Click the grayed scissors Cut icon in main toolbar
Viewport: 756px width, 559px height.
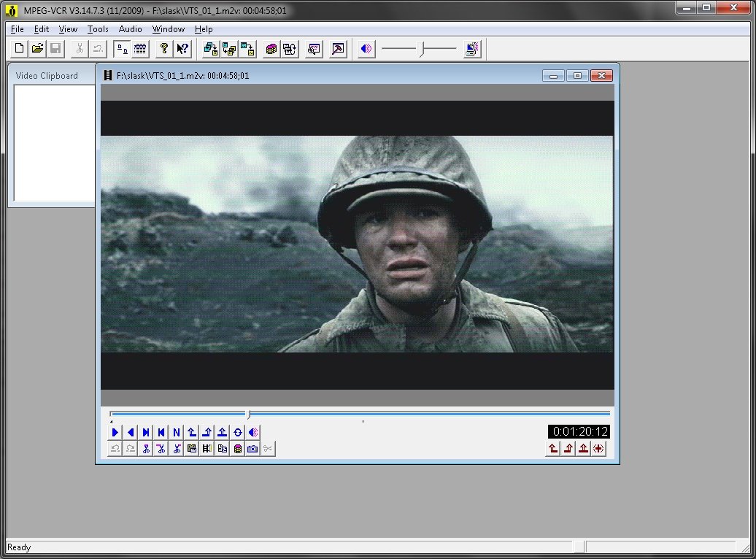pyautogui.click(x=80, y=49)
